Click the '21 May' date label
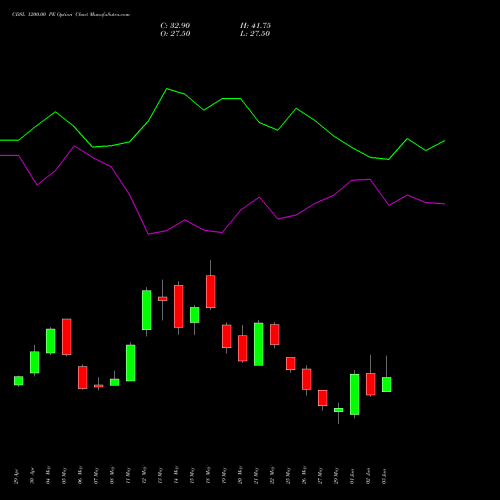Viewport: 500px width, 500px height. pos(257,475)
